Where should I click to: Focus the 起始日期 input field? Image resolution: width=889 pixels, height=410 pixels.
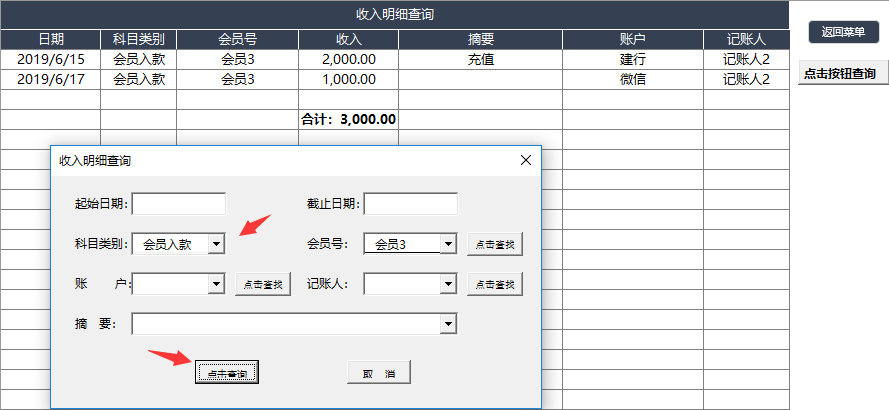[x=179, y=204]
